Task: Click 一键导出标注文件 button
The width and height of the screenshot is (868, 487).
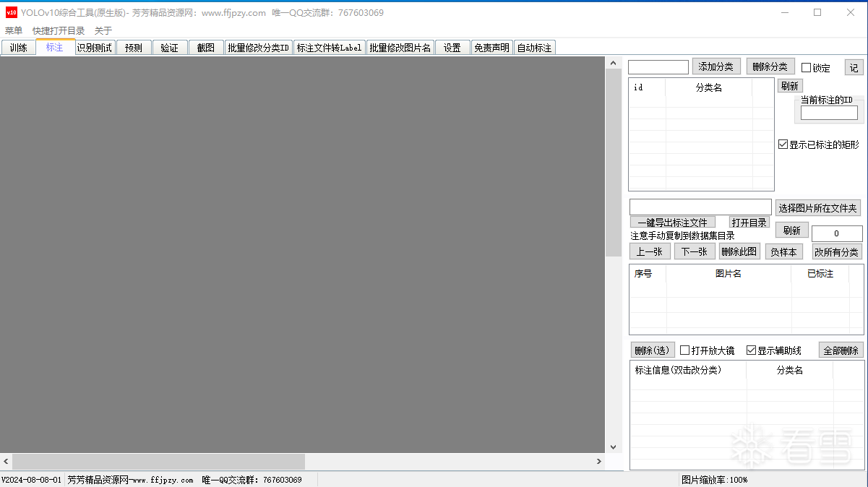Action: [672, 223]
